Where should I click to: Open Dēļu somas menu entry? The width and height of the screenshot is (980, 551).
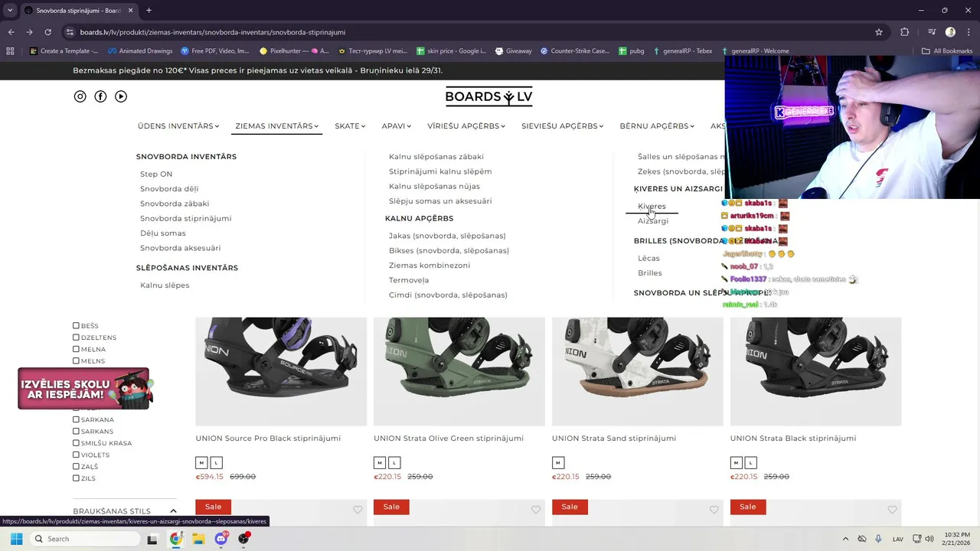pos(163,233)
